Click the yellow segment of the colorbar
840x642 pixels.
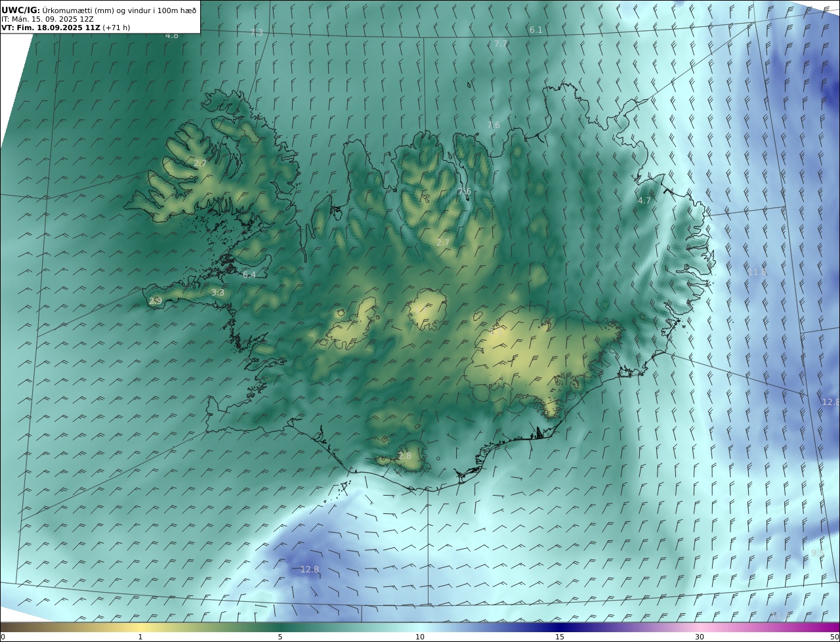click(140, 627)
